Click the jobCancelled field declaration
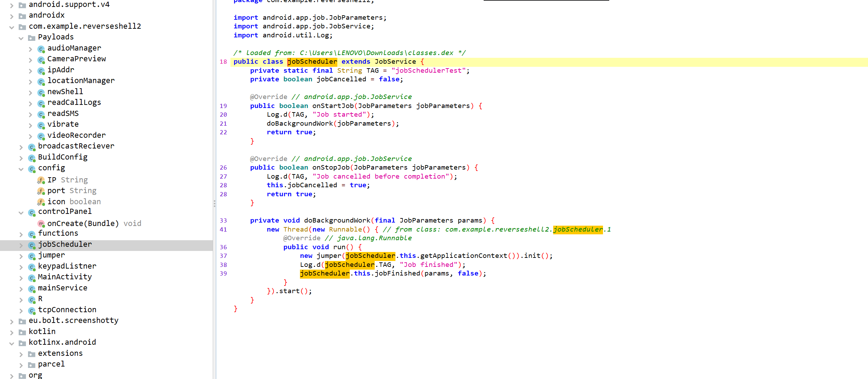This screenshot has height=379, width=868. click(x=327, y=79)
